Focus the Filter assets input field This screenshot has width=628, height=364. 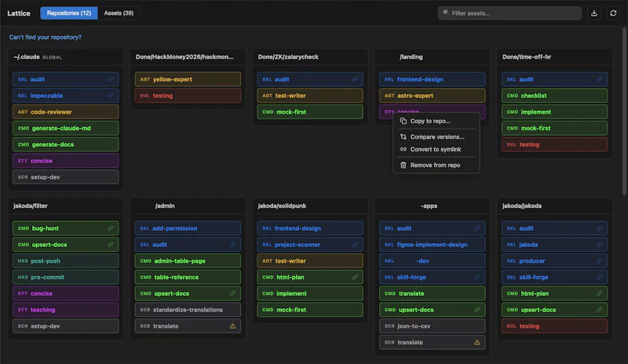(509, 13)
